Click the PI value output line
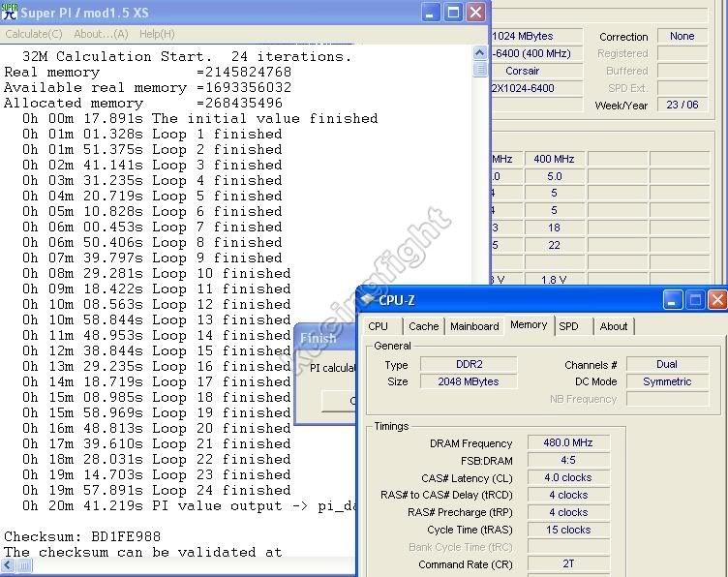The height and width of the screenshot is (577, 728). point(188,506)
